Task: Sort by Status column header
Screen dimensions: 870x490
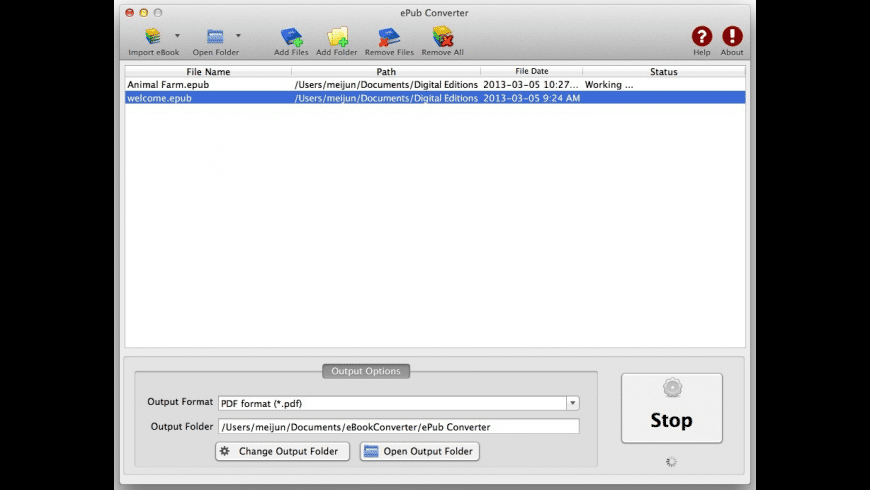Action: tap(664, 72)
